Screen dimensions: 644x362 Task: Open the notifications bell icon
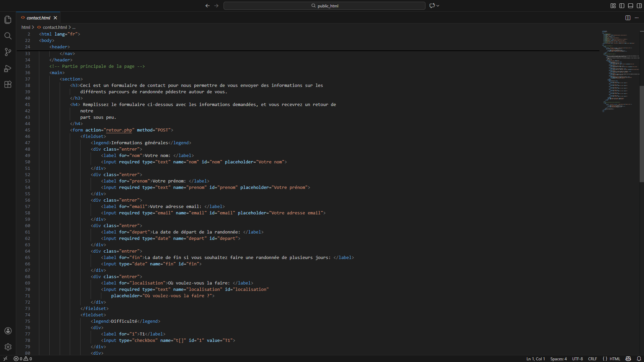click(x=639, y=359)
